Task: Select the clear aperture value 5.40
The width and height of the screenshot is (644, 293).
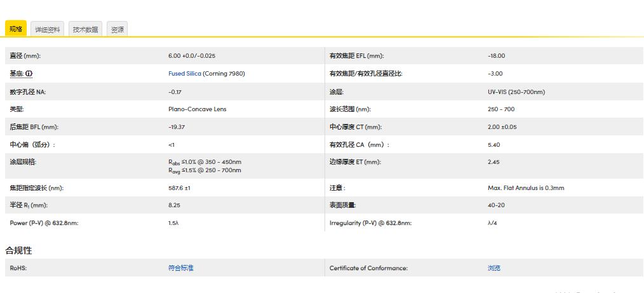Action: coord(493,145)
